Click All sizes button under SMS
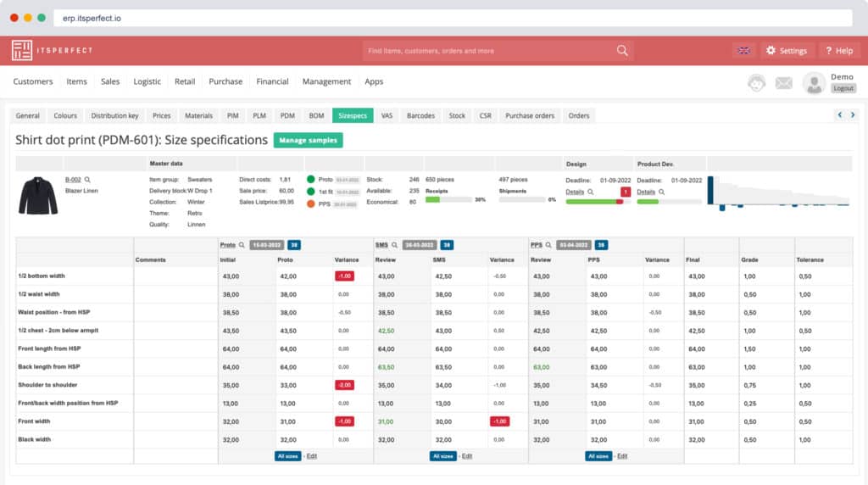 (x=442, y=456)
